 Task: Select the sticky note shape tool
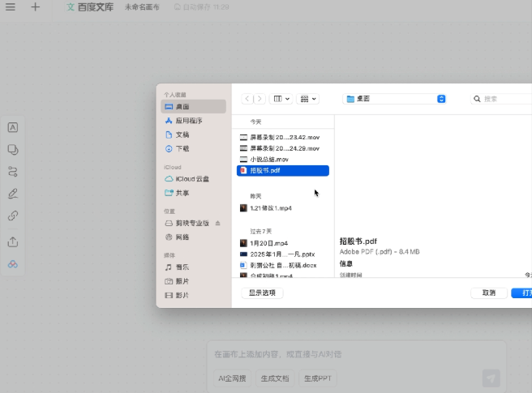13,150
